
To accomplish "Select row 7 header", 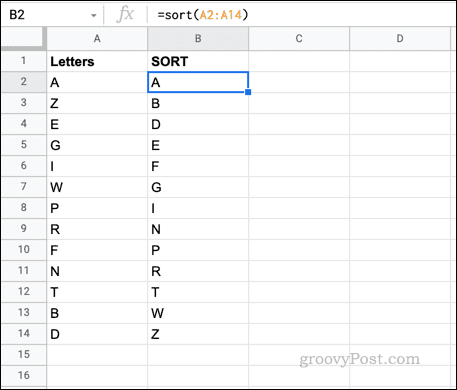I will 24,187.
